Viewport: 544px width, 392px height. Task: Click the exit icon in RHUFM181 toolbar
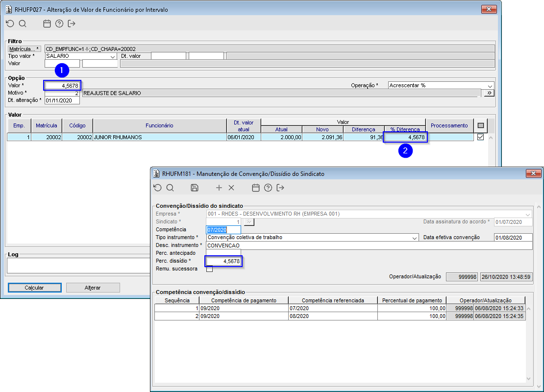pos(280,188)
